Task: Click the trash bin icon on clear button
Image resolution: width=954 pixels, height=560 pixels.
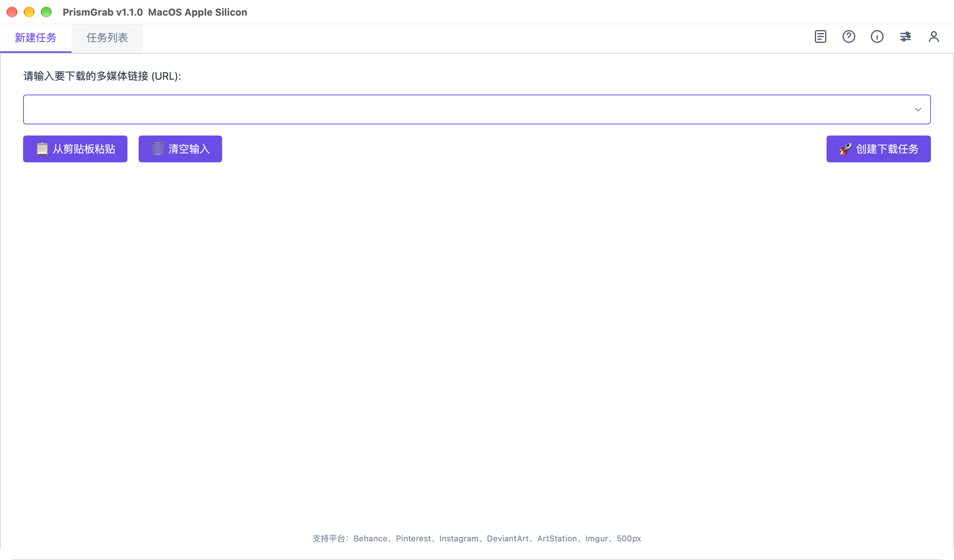Action: (x=158, y=149)
